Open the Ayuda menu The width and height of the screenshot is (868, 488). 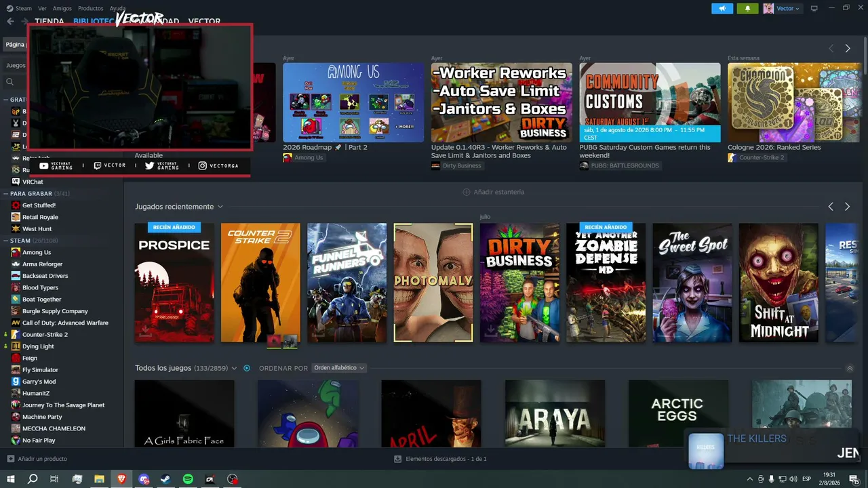pyautogui.click(x=117, y=8)
